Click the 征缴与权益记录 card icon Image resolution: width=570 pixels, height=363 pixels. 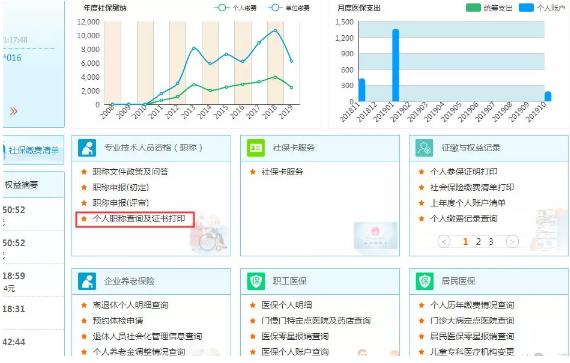pos(424,148)
